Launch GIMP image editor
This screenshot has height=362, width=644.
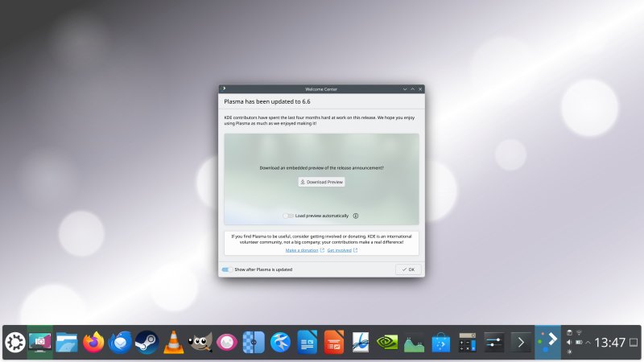click(200, 343)
